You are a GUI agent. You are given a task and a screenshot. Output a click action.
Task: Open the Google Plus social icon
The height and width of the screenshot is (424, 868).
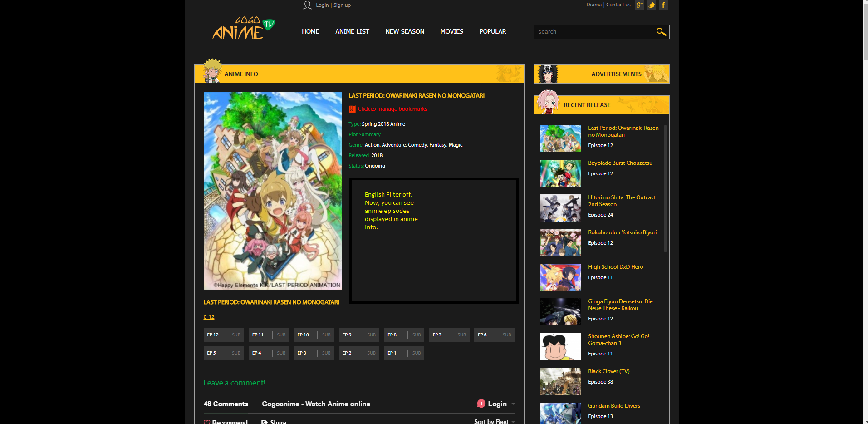[639, 5]
